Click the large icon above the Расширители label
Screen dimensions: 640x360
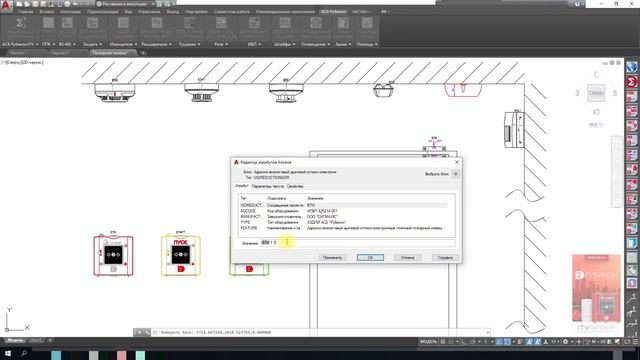[x=157, y=23]
